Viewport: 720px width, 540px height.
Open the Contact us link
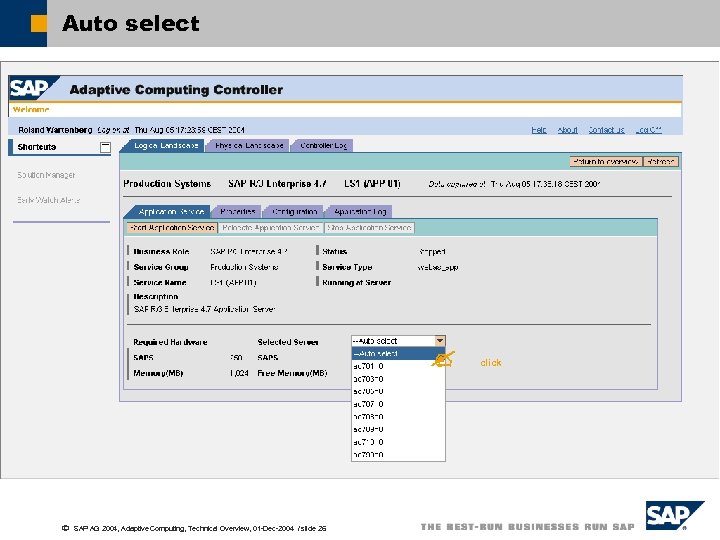(607, 130)
